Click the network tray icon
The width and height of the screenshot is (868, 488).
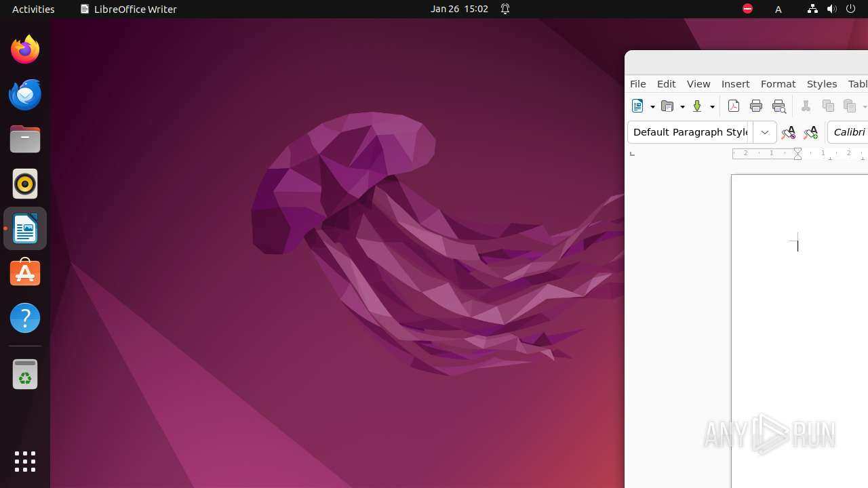tap(812, 9)
